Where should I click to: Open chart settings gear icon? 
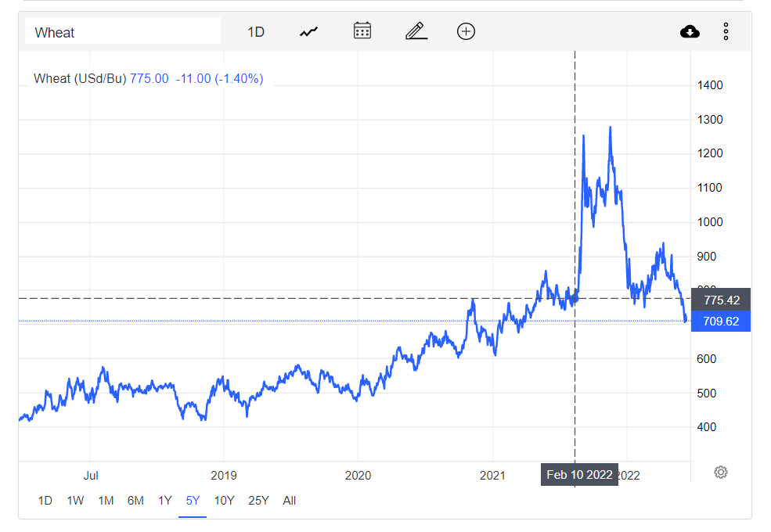[x=721, y=472]
